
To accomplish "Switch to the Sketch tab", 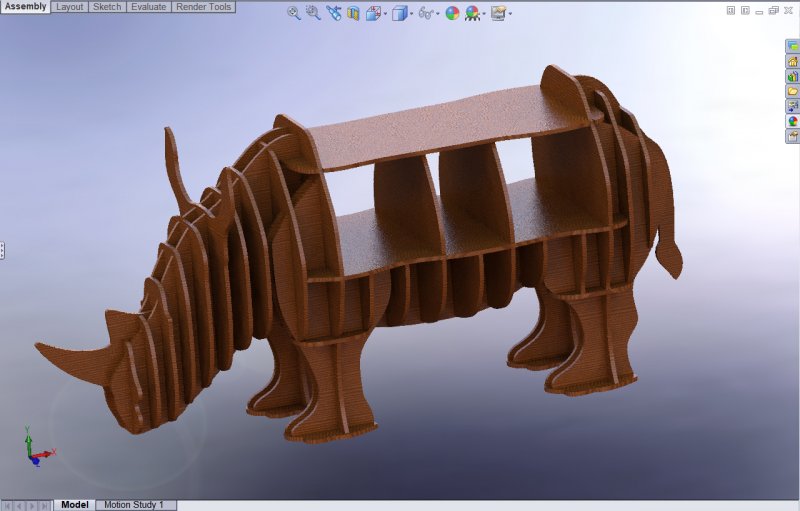I will click(107, 7).
